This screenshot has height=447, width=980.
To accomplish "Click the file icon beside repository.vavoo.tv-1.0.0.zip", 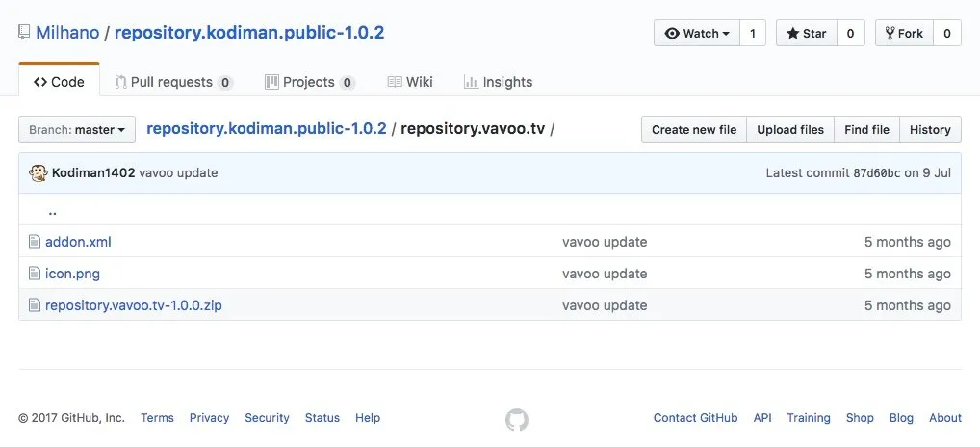I will coord(35,305).
